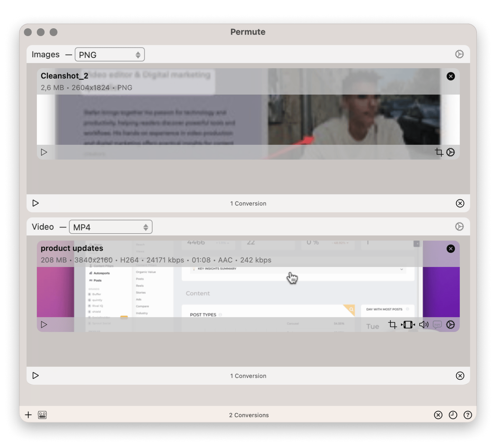Click the Permute window title
The image size is (496, 448).
248,32
